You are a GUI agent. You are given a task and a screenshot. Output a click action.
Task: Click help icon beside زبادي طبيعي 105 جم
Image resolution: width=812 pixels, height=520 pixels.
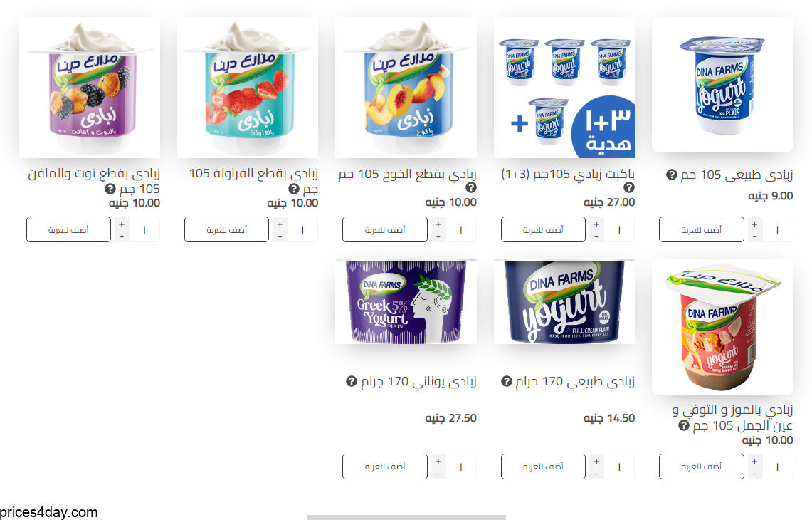[x=671, y=175]
